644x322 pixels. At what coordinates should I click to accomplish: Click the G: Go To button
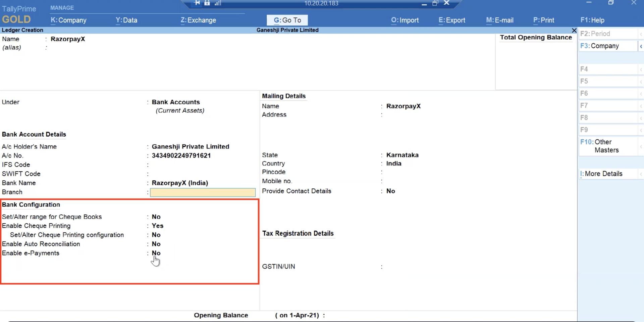(287, 20)
